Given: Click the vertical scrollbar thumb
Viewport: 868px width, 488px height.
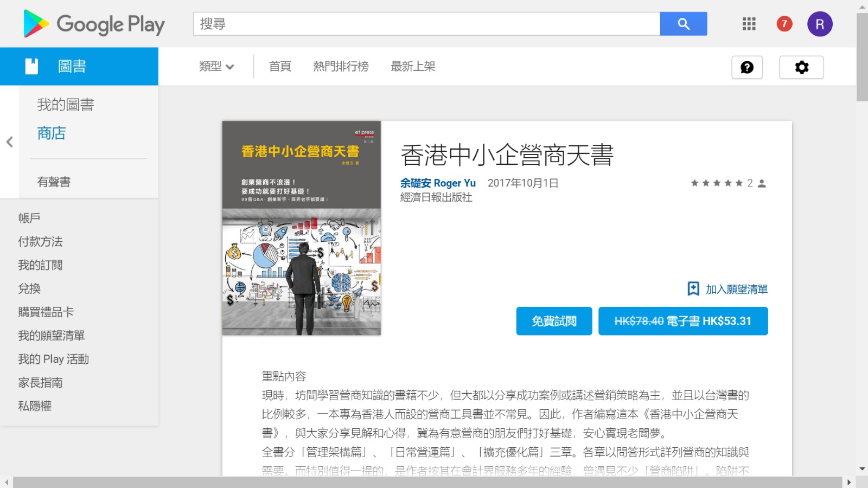Looking at the screenshot, I should (x=862, y=57).
